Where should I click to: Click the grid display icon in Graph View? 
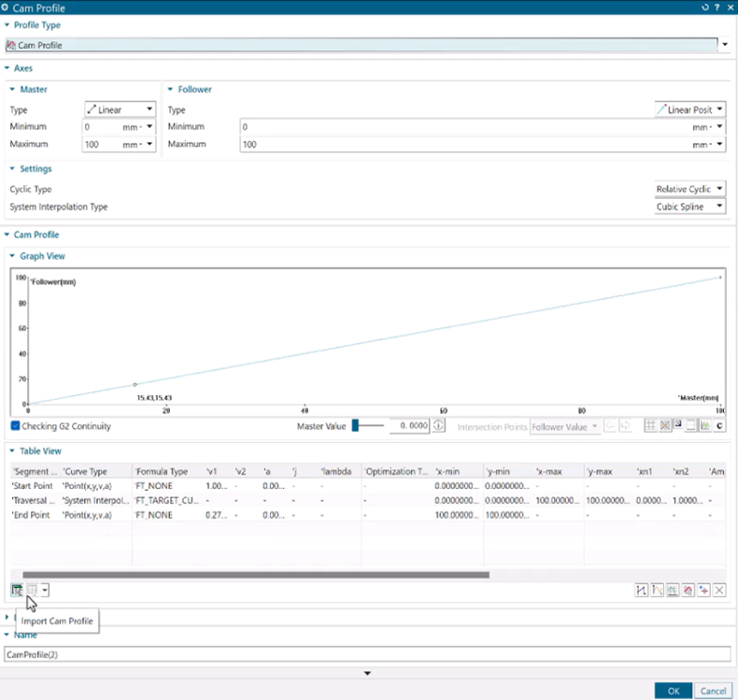(x=649, y=426)
